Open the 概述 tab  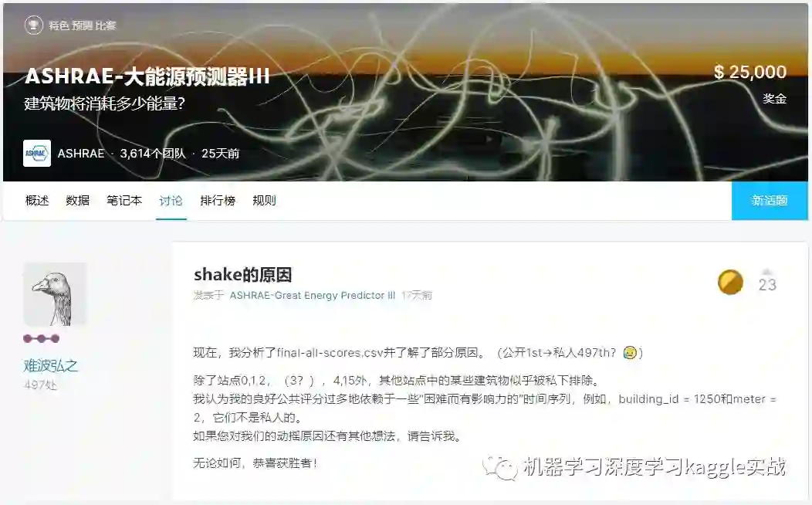click(37, 201)
